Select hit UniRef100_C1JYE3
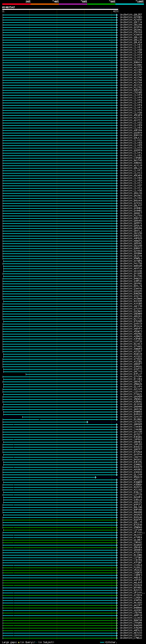Viewport: 146px width, 644px height. (131, 45)
